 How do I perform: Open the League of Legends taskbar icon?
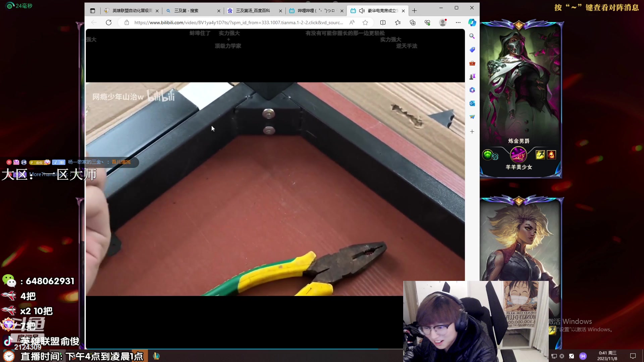pos(156,356)
